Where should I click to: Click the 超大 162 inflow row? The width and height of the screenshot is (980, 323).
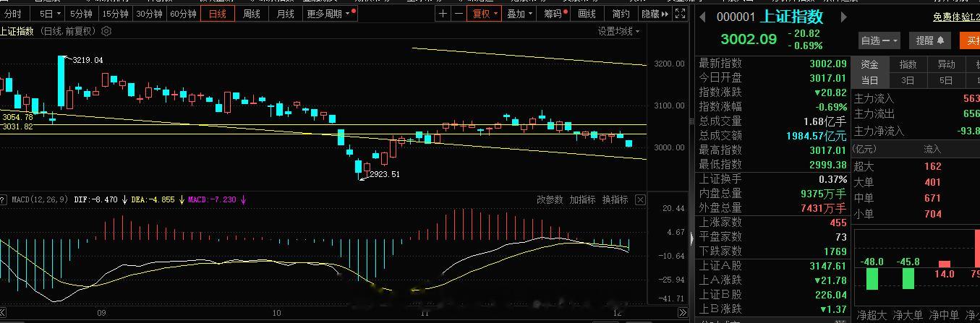(x=916, y=167)
